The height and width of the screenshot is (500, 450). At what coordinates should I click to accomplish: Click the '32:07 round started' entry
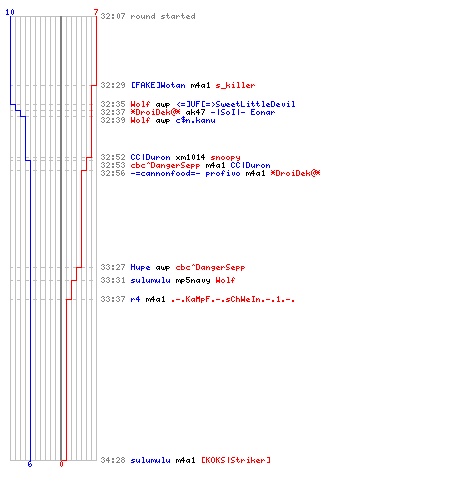[148, 16]
